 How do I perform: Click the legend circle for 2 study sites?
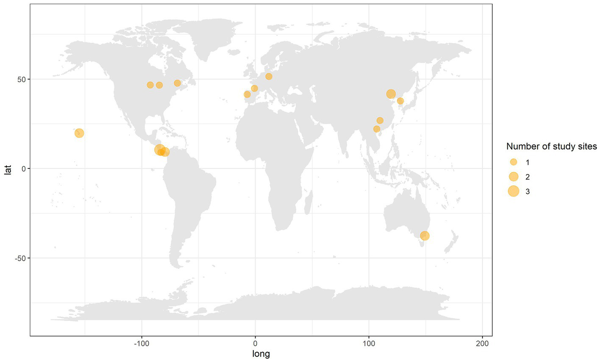(513, 177)
